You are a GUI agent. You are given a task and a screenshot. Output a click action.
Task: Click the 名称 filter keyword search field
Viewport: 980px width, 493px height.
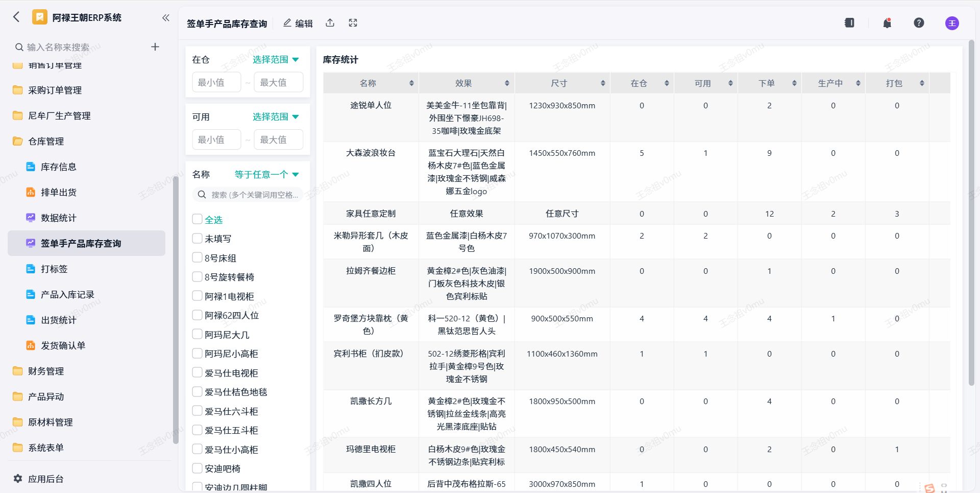248,195
